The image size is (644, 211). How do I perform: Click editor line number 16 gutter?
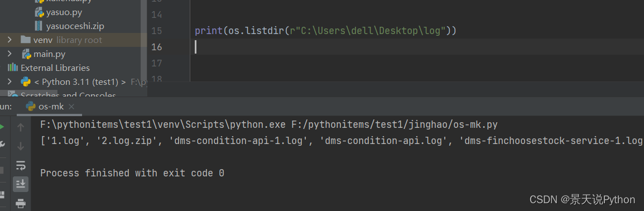point(157,47)
